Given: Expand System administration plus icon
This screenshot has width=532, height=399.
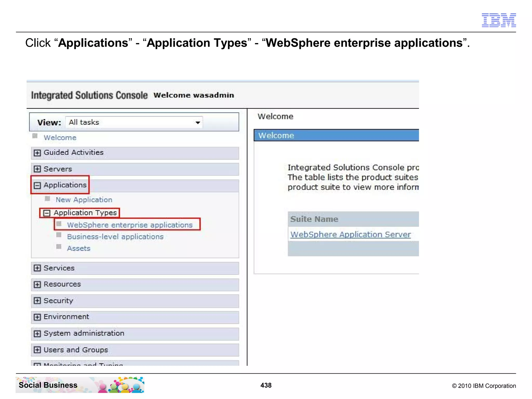Looking at the screenshot, I should coord(37,334).
